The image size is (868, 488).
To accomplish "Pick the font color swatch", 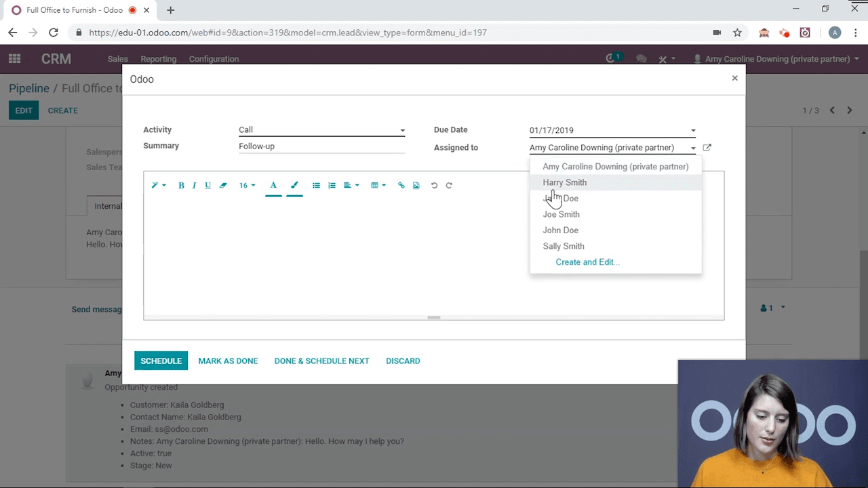I will (273, 186).
